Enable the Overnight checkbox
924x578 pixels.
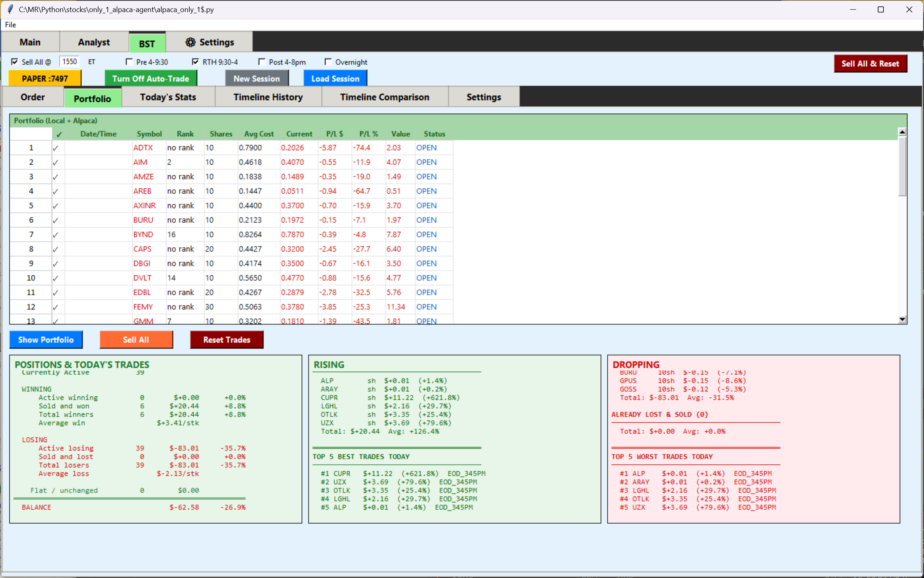pos(328,62)
